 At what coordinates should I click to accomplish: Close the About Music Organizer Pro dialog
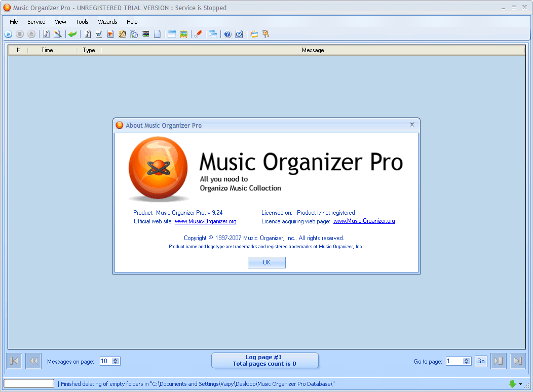[412, 125]
